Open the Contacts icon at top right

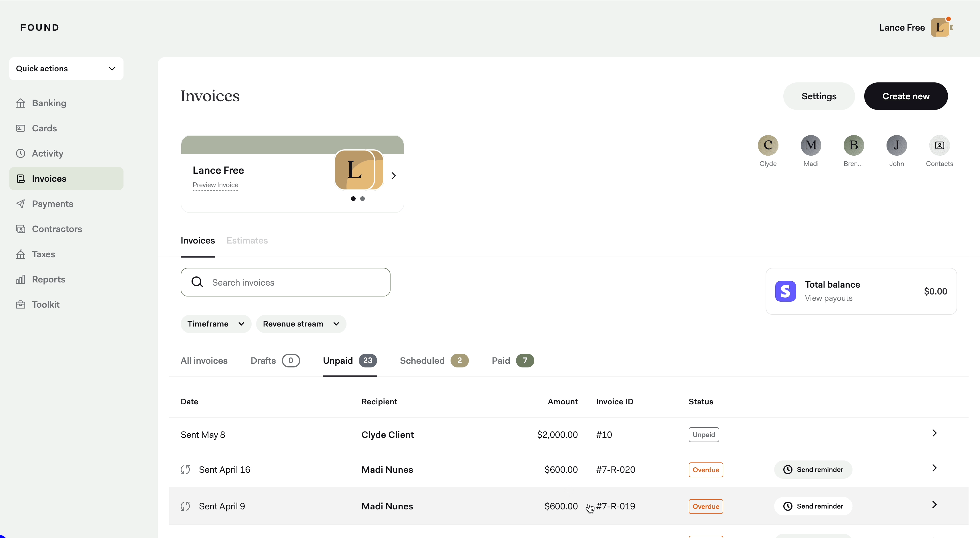(x=939, y=145)
